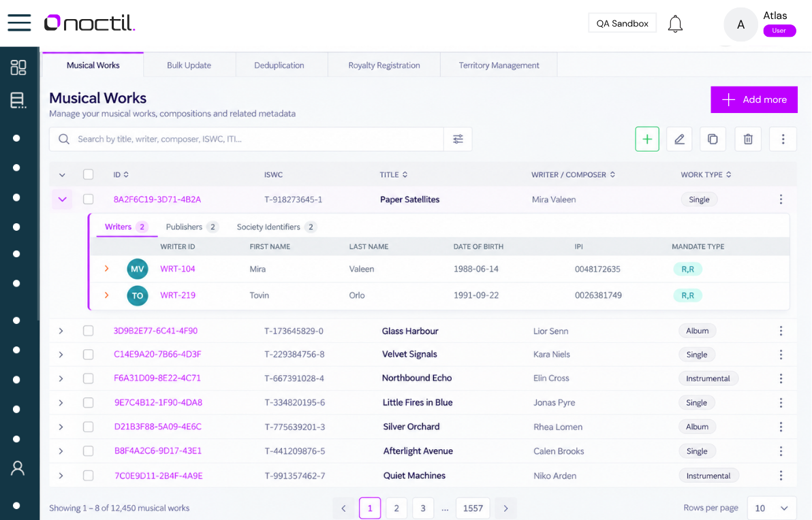812x520 pixels.
Task: Expand the Velvet Signals row
Action: (61, 355)
